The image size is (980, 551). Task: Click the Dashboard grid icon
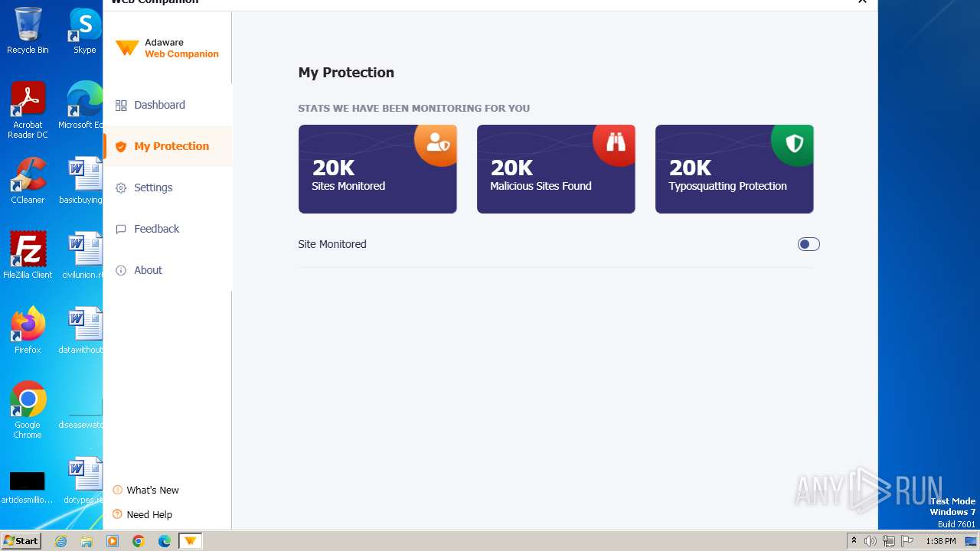tap(121, 105)
